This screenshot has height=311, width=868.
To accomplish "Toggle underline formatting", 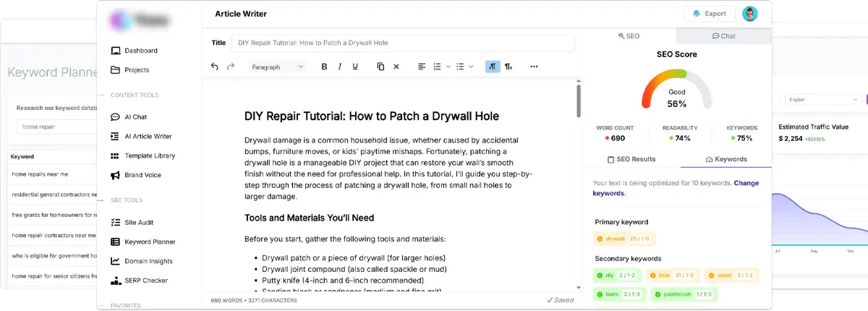I will (355, 67).
